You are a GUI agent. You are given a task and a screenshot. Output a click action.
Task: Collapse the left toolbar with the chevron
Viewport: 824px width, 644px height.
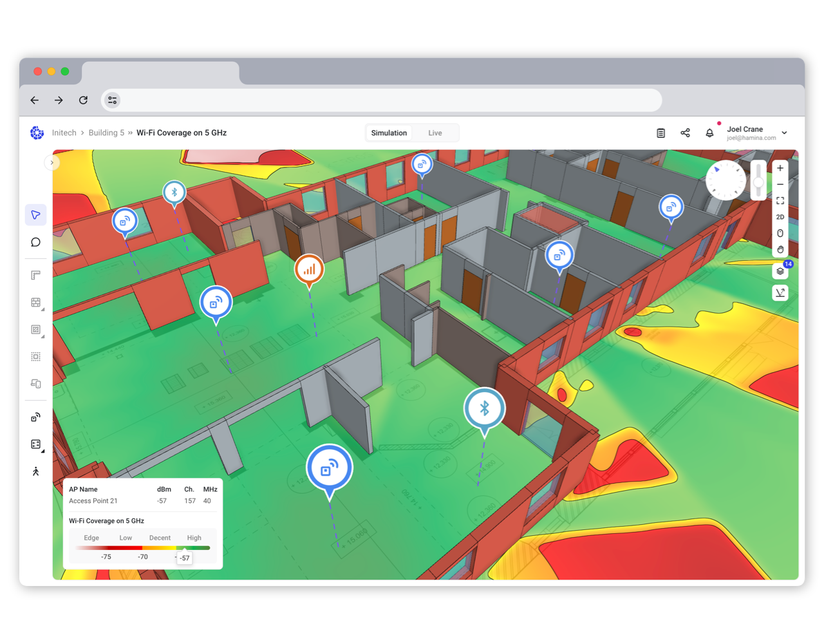(51, 162)
